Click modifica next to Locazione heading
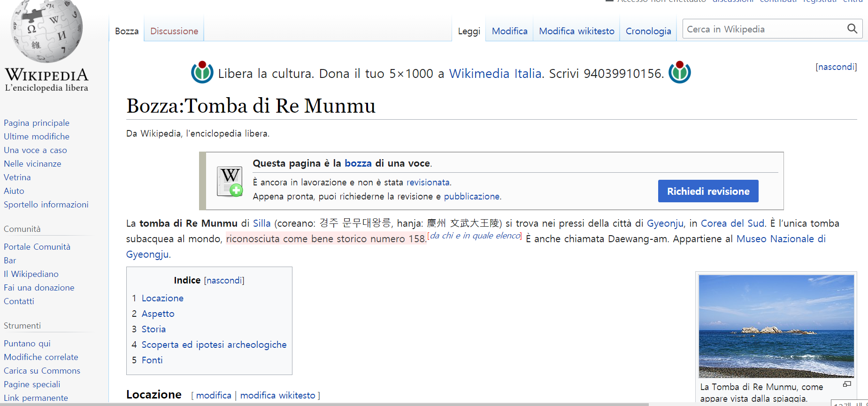Screen dimensions: 868x406 pyautogui.click(x=214, y=395)
